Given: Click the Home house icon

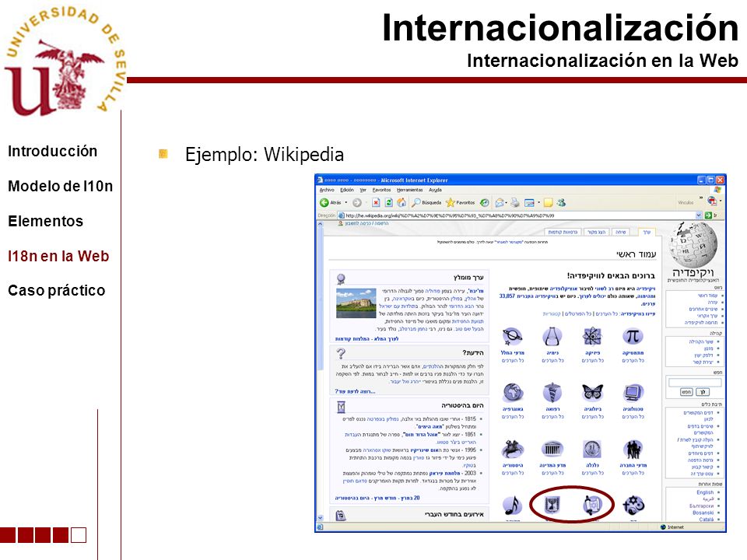Looking at the screenshot, I should [402, 203].
